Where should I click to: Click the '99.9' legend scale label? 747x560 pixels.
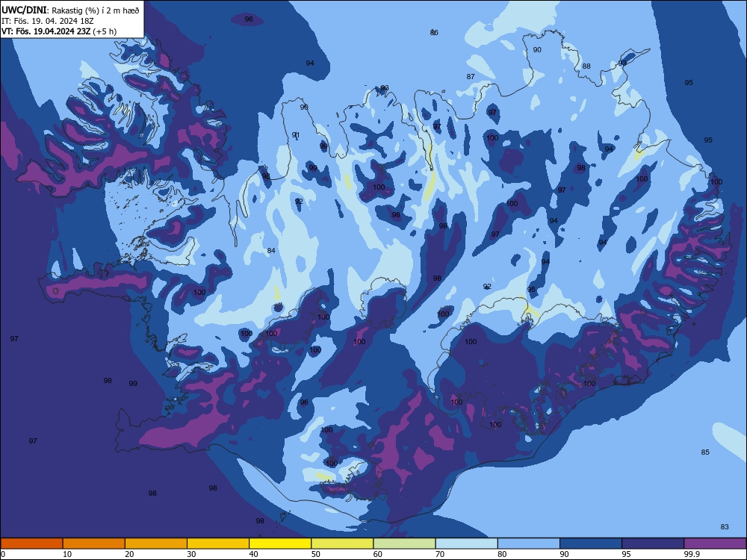(692, 554)
